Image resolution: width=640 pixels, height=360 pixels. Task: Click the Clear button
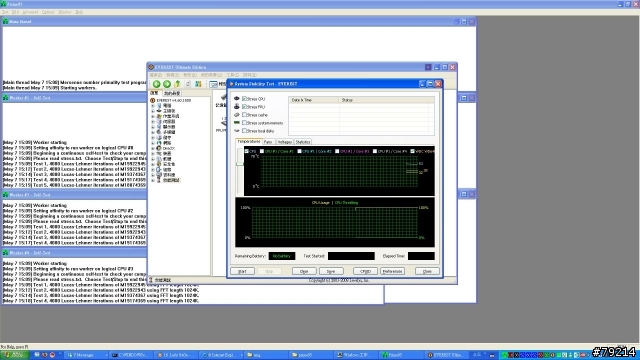pos(304,271)
